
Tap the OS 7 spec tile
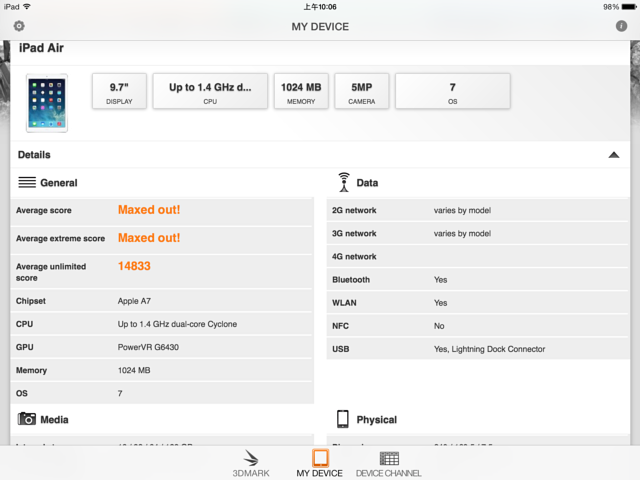pos(453,91)
